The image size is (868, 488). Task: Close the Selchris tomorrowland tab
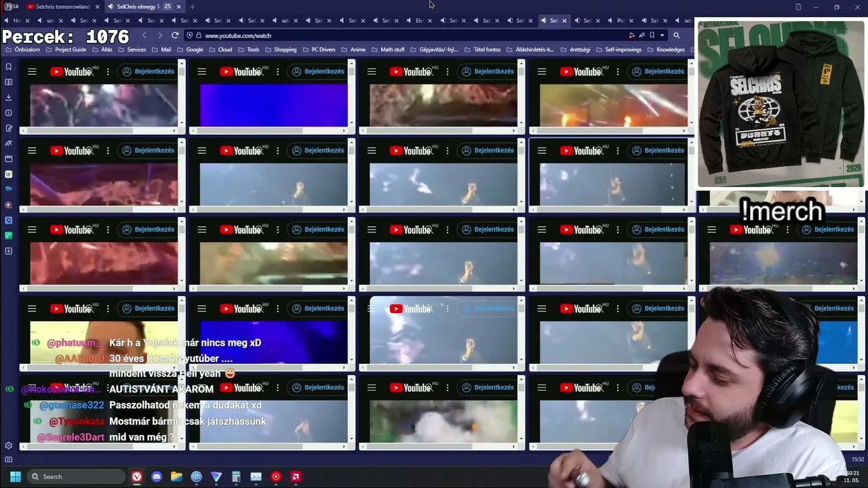point(98,7)
